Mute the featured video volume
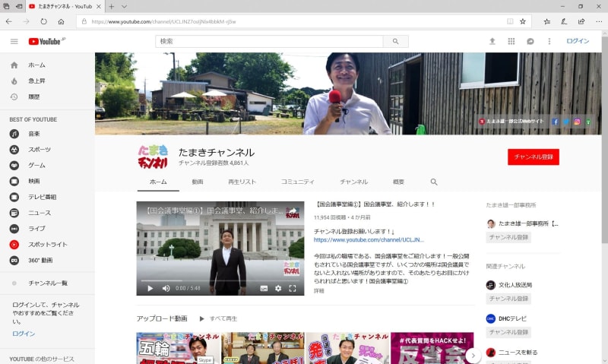The image size is (608, 364). pyautogui.click(x=166, y=288)
